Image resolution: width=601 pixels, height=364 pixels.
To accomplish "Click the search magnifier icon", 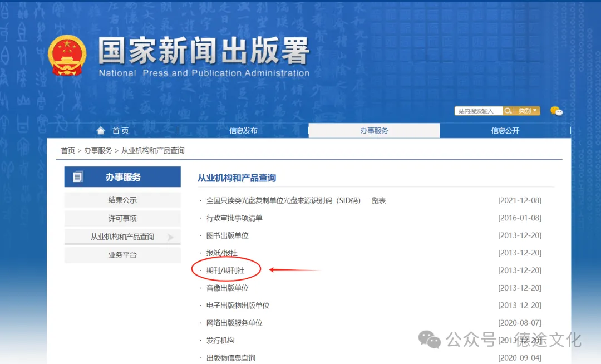I will click(x=508, y=111).
